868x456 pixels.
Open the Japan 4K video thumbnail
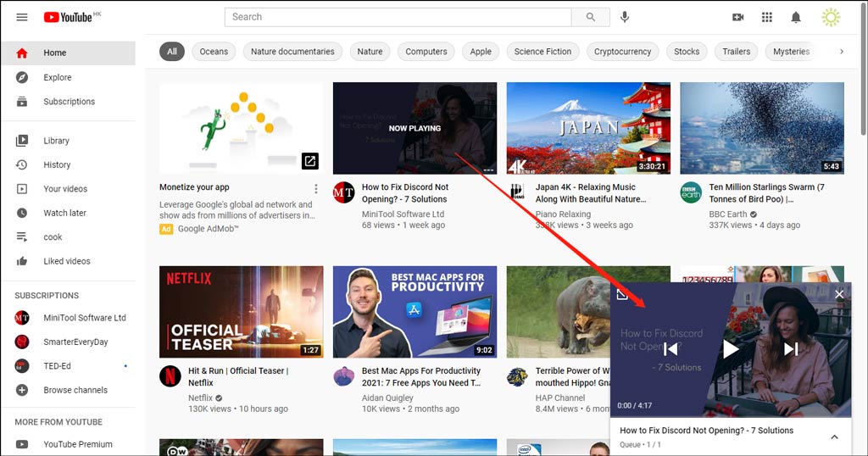[x=588, y=128]
